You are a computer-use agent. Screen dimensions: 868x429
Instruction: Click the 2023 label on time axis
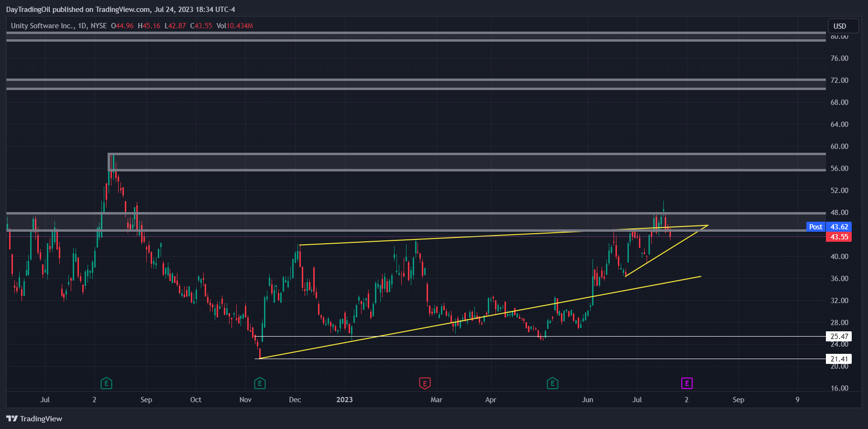coord(344,400)
